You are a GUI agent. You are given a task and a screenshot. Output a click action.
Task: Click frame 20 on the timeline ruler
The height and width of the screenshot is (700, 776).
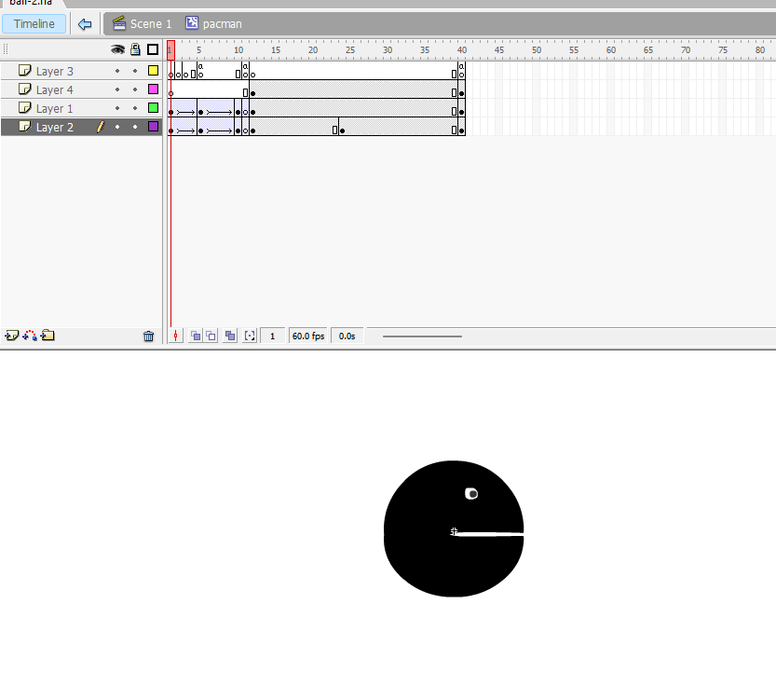312,50
